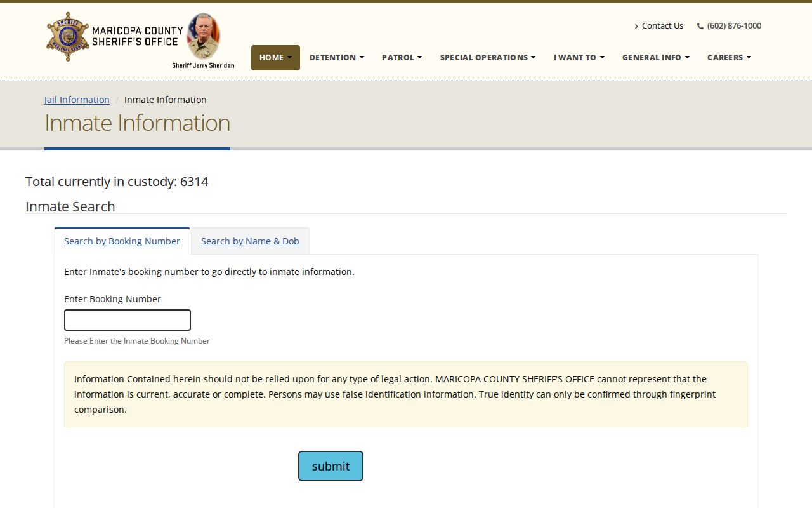Select the Search by Booking Number tab
812x508 pixels.
click(122, 241)
